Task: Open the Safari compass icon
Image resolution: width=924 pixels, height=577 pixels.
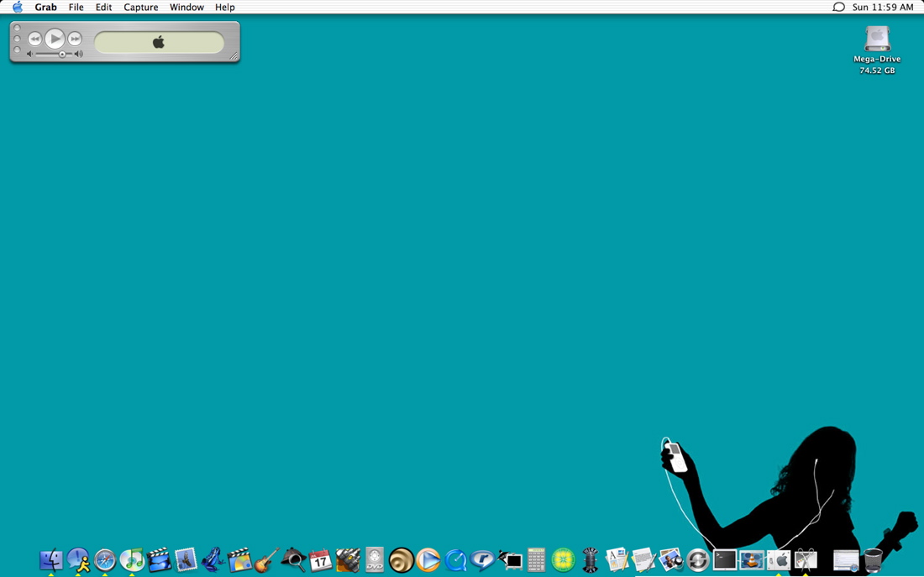Action: pyautogui.click(x=106, y=560)
